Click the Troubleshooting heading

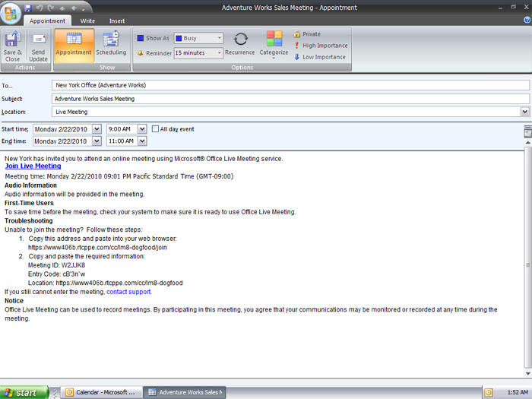(x=29, y=220)
